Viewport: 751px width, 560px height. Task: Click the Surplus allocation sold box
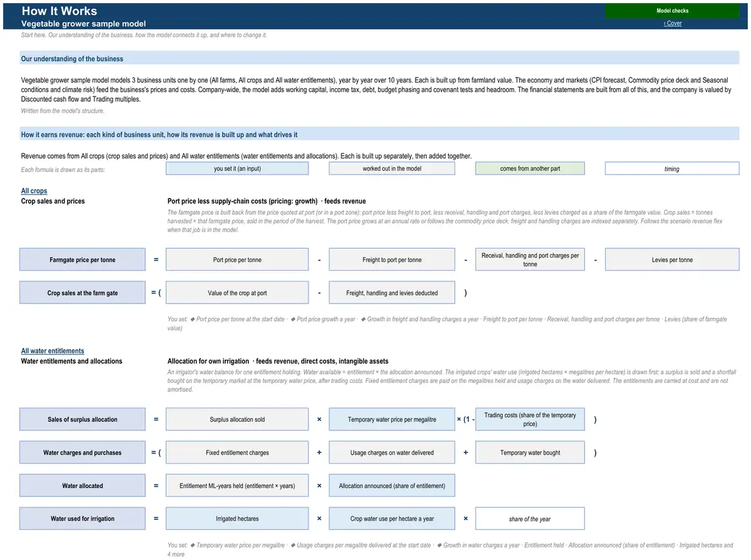click(x=237, y=419)
